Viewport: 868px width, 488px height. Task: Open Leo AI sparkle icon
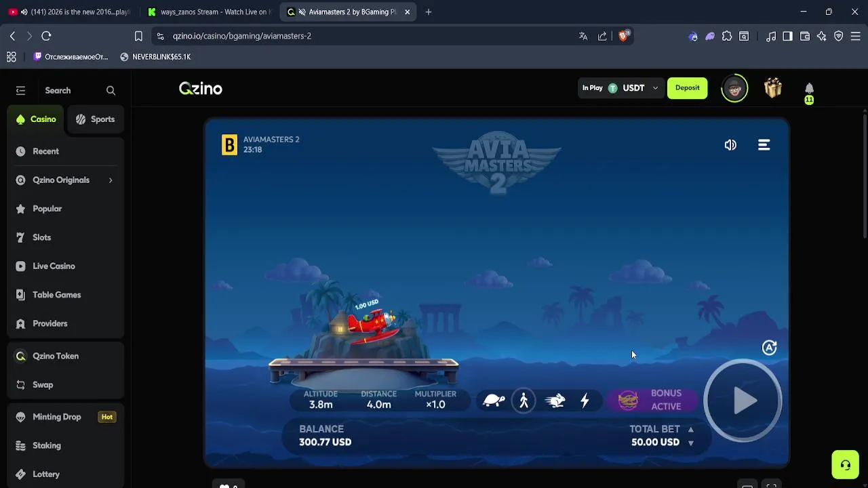point(822,36)
